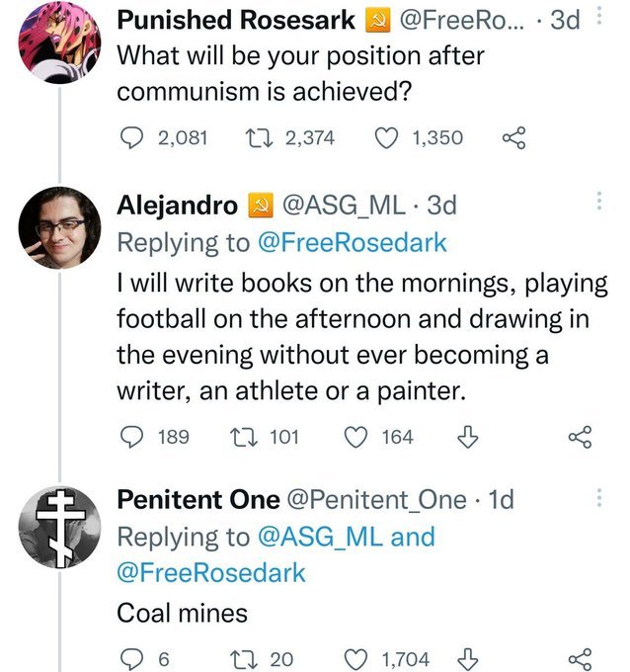Image resolution: width=630 pixels, height=672 pixels.
Task: Open @ASG_ML mention in Penitent One's reply
Action: (320, 537)
